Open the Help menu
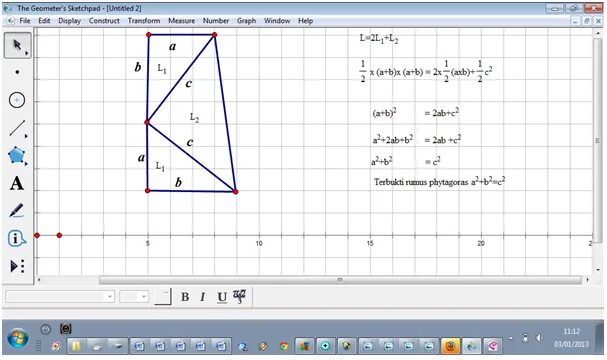The height and width of the screenshot is (360, 607). click(305, 21)
